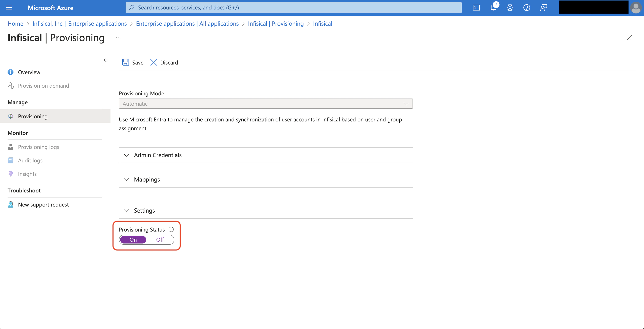The width and height of the screenshot is (644, 329).
Task: Collapse the left navigation with double chevron
Action: point(105,60)
